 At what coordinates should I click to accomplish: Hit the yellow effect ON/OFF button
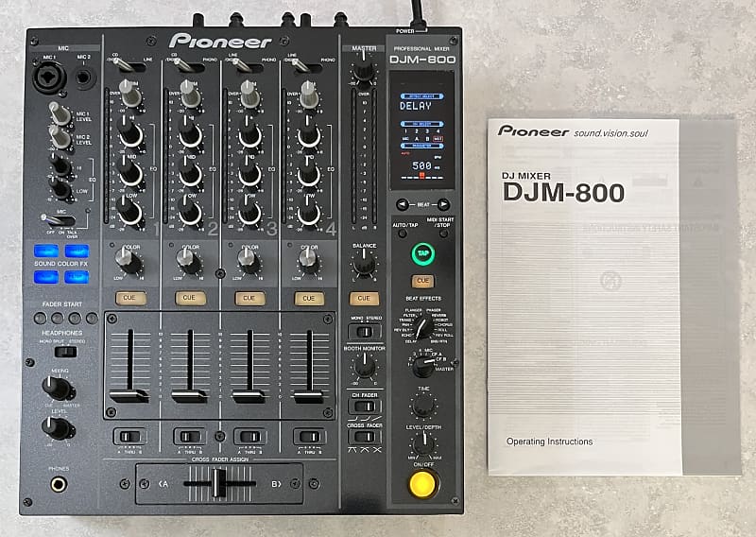tap(422, 484)
